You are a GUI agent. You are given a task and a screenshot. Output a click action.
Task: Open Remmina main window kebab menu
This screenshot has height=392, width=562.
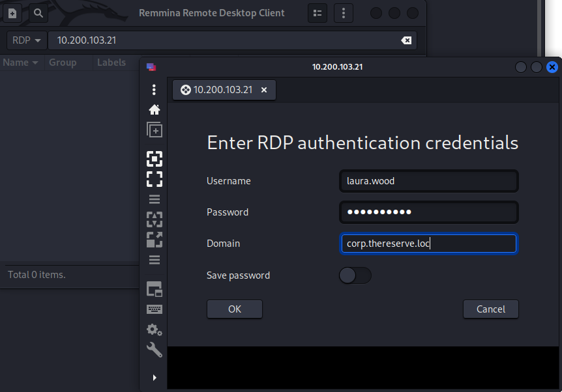(x=344, y=13)
